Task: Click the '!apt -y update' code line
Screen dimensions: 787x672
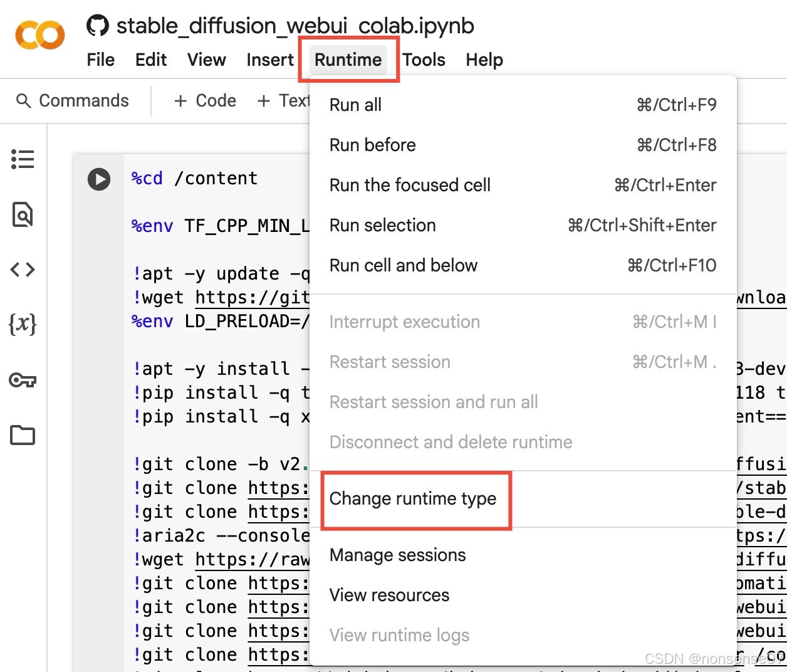Action: (221, 273)
